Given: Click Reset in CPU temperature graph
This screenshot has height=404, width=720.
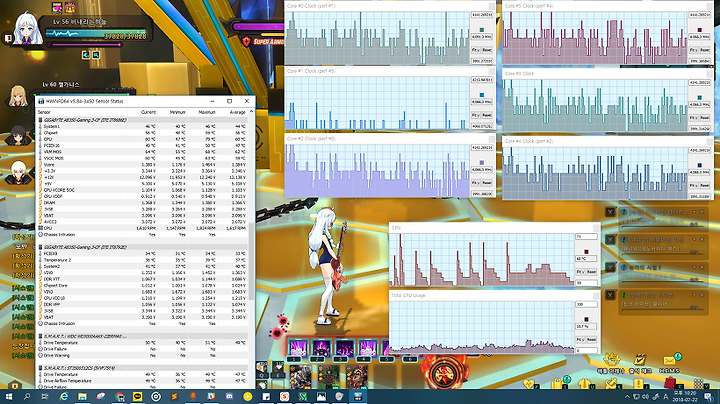Looking at the screenshot, I should 591,272.
